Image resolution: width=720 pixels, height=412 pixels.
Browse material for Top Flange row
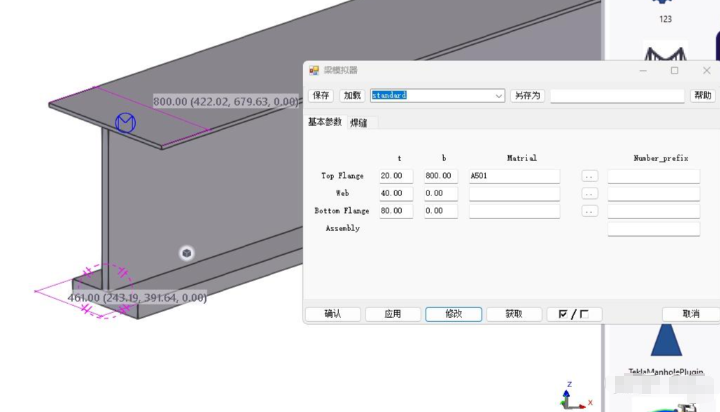click(590, 176)
